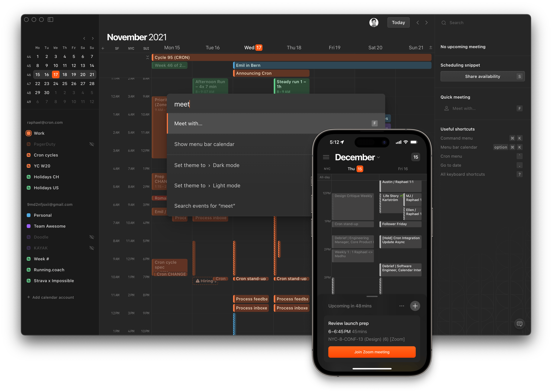This screenshot has width=552, height=392.
Task: Click the Share availability button
Action: coord(482,76)
